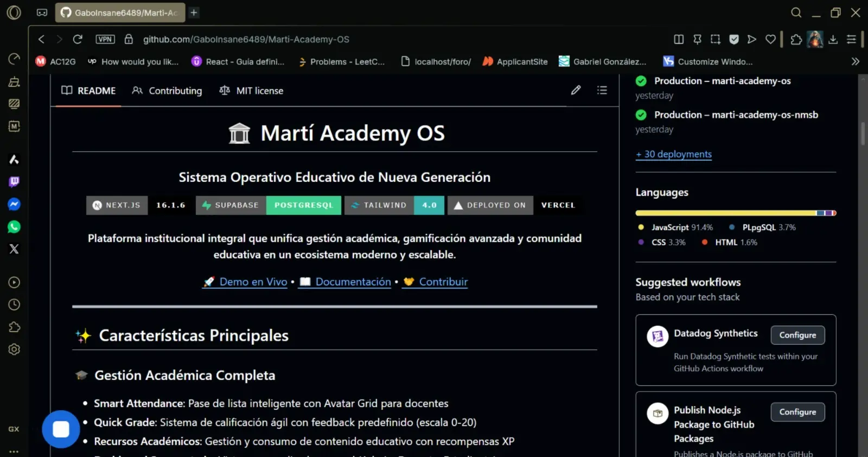This screenshot has height=457, width=868.
Task: Open '+ 30 deployments' link
Action: click(x=674, y=154)
